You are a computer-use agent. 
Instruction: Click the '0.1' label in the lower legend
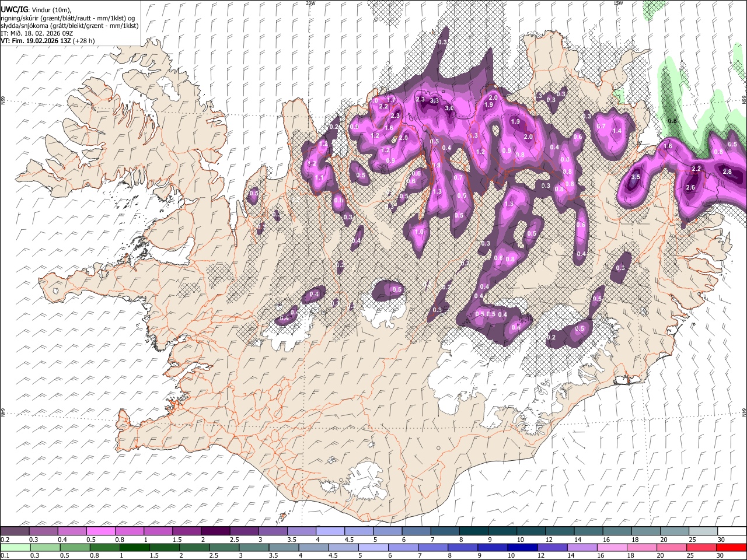(x=5, y=556)
